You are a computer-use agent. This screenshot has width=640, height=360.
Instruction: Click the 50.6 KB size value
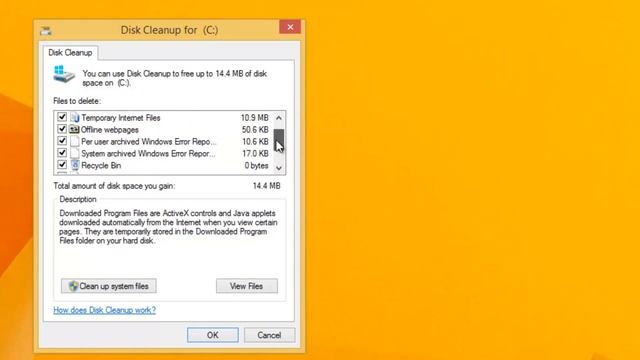tap(255, 130)
